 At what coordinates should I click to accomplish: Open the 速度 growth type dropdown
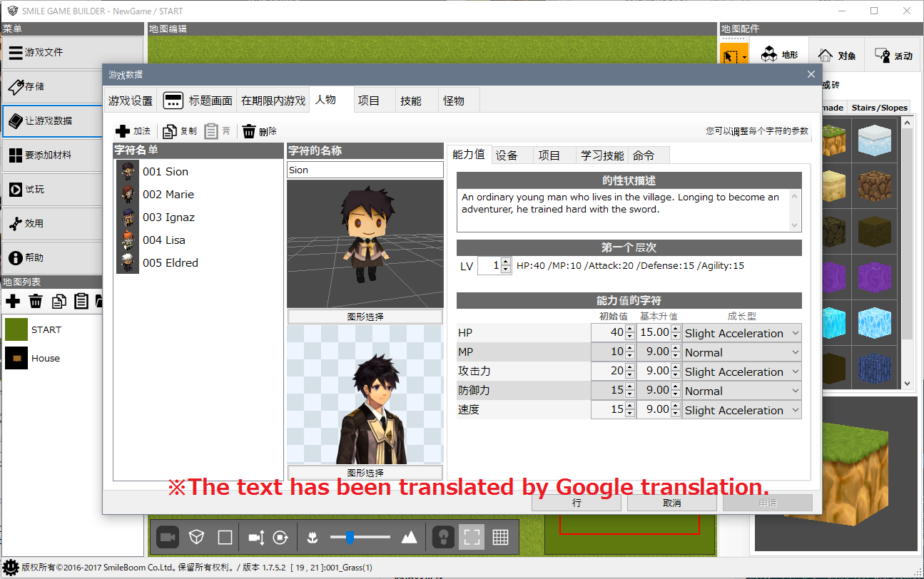pyautogui.click(x=741, y=410)
